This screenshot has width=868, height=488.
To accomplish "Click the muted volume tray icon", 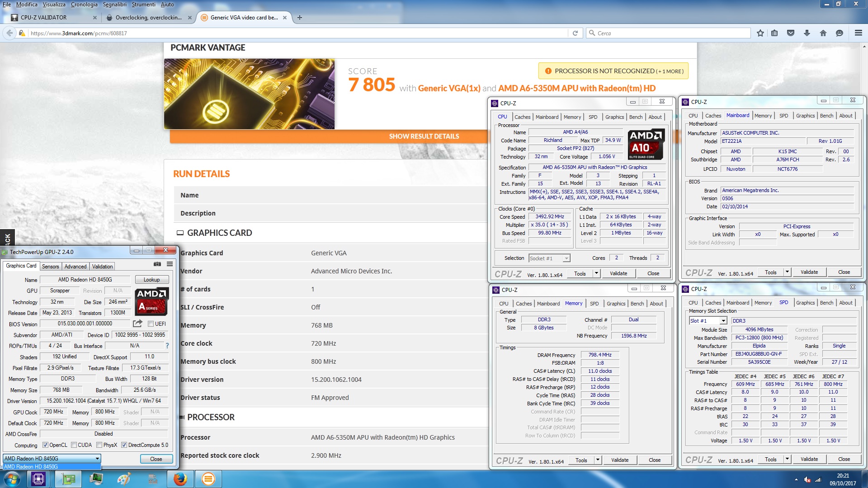I will pyautogui.click(x=807, y=479).
